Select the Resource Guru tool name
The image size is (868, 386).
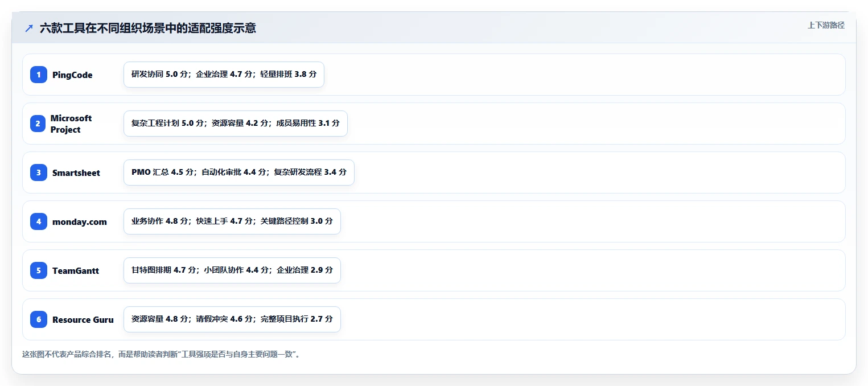coord(83,320)
